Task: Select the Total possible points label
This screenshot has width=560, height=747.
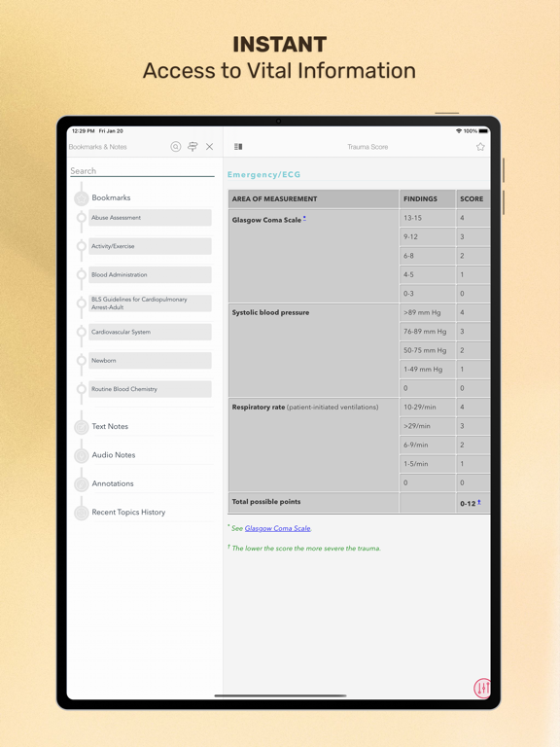Action: (266, 502)
